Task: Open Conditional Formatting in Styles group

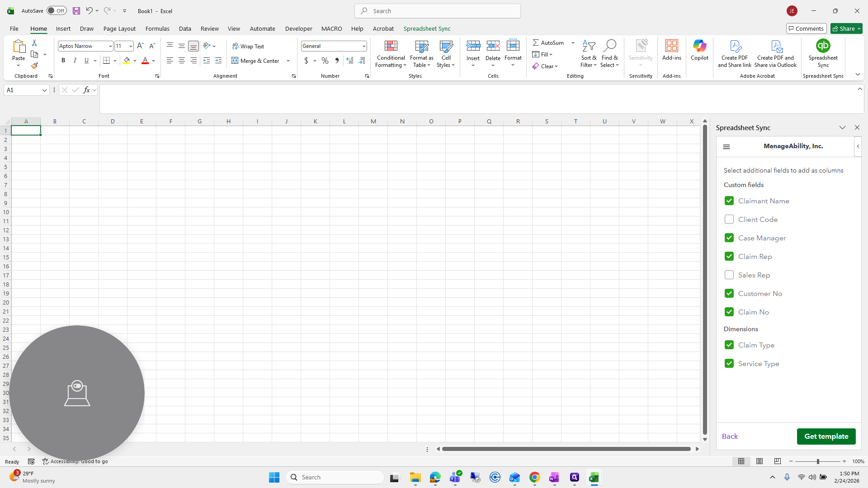Action: click(x=391, y=54)
